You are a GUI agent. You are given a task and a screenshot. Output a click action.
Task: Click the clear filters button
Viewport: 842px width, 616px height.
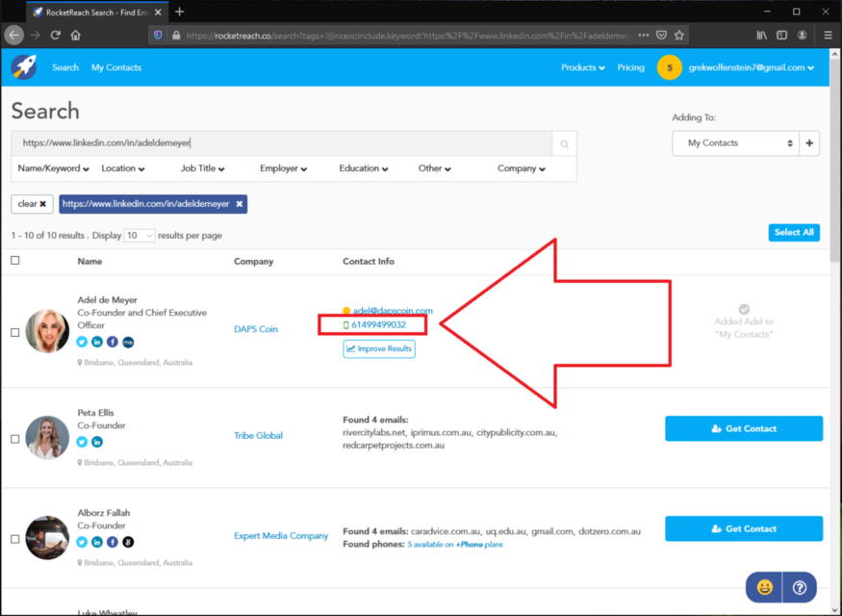(x=32, y=204)
